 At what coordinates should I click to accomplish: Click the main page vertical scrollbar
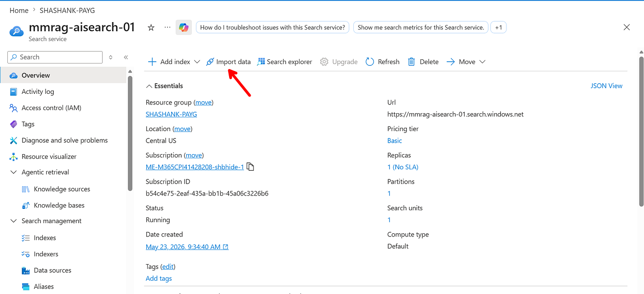(641, 131)
